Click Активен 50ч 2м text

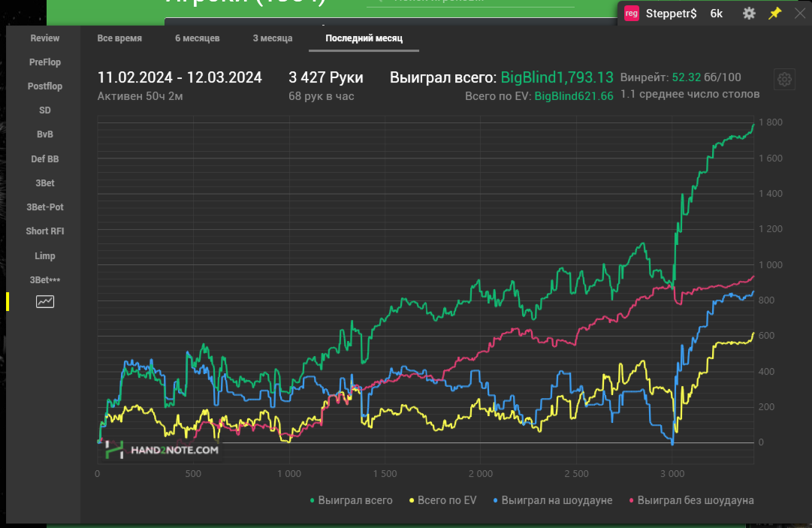point(140,96)
